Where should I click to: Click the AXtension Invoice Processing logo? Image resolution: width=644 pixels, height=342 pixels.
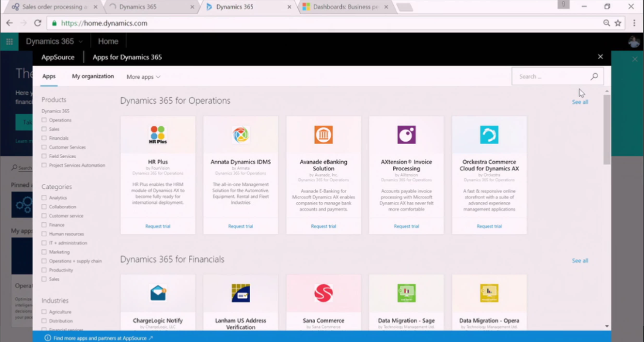[x=407, y=134]
